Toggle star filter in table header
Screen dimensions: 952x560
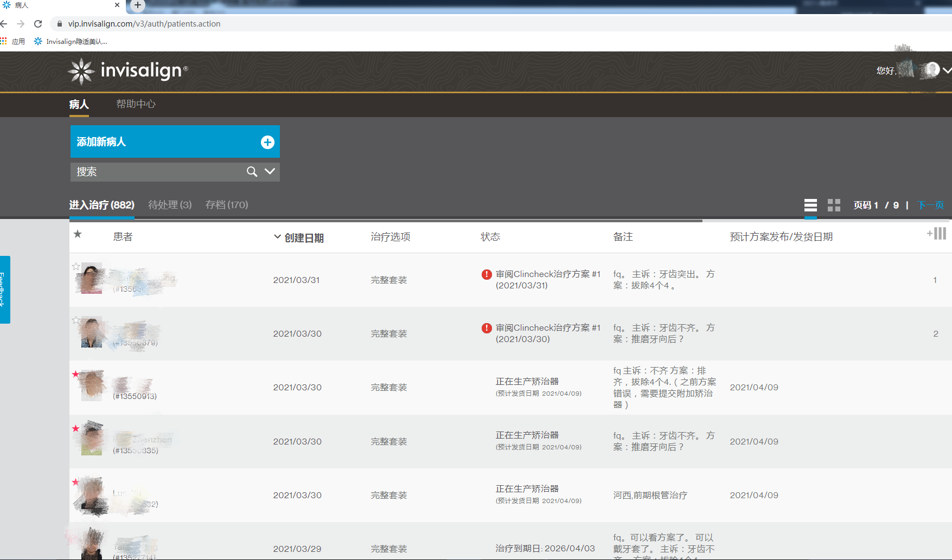(78, 234)
